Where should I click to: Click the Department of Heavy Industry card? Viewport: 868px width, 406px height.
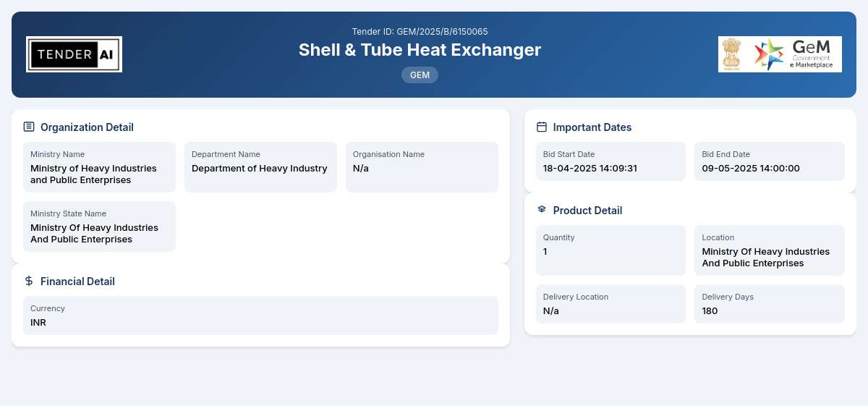(260, 167)
